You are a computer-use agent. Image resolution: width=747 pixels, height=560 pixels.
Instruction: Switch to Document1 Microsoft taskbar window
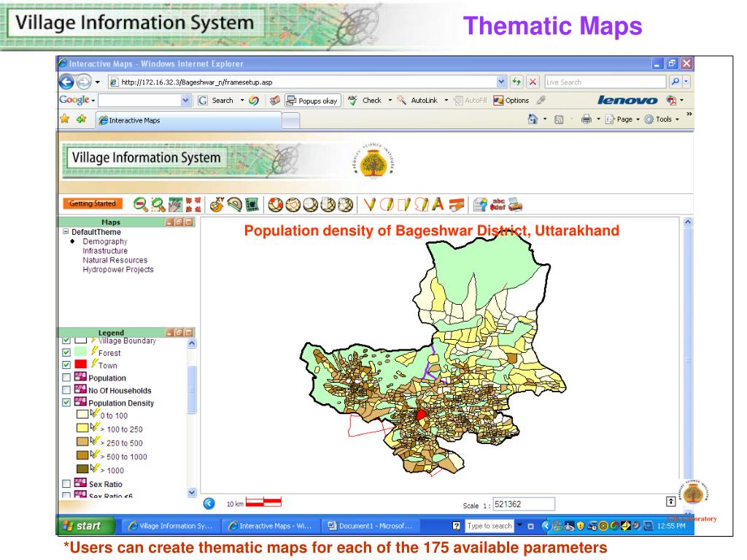click(x=371, y=526)
